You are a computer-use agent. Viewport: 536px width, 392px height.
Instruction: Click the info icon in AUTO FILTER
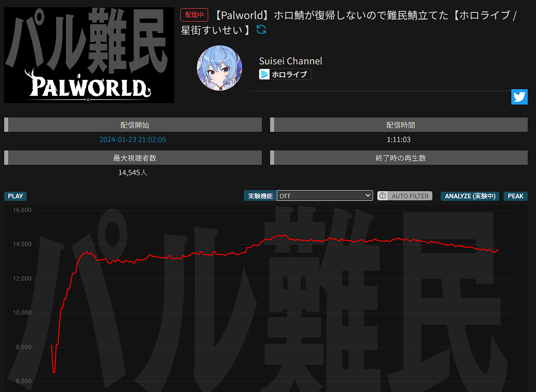pos(382,196)
